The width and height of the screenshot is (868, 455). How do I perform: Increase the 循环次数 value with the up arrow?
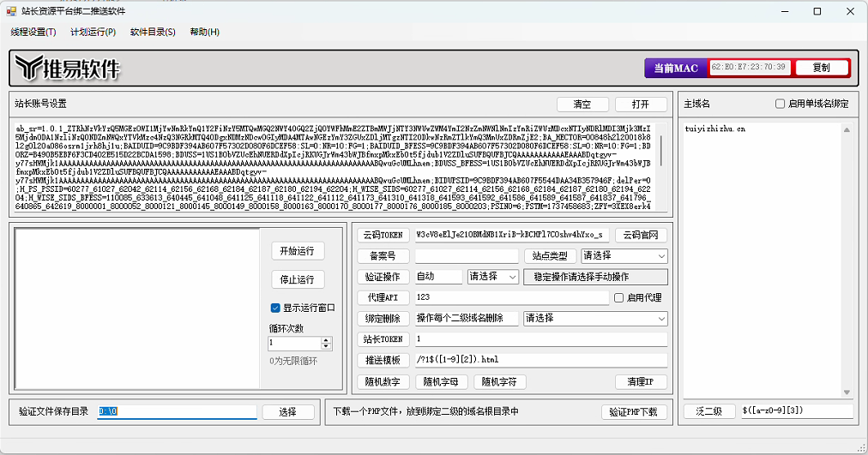click(x=327, y=340)
